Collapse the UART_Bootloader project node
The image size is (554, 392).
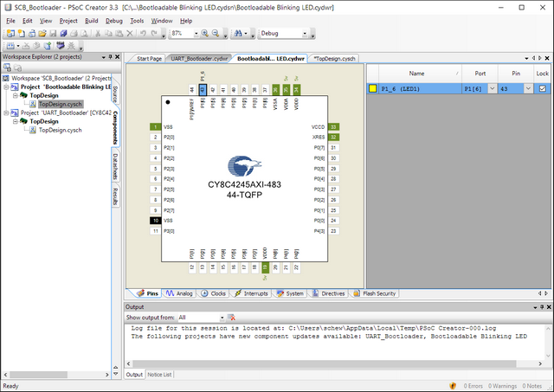pos(6,112)
